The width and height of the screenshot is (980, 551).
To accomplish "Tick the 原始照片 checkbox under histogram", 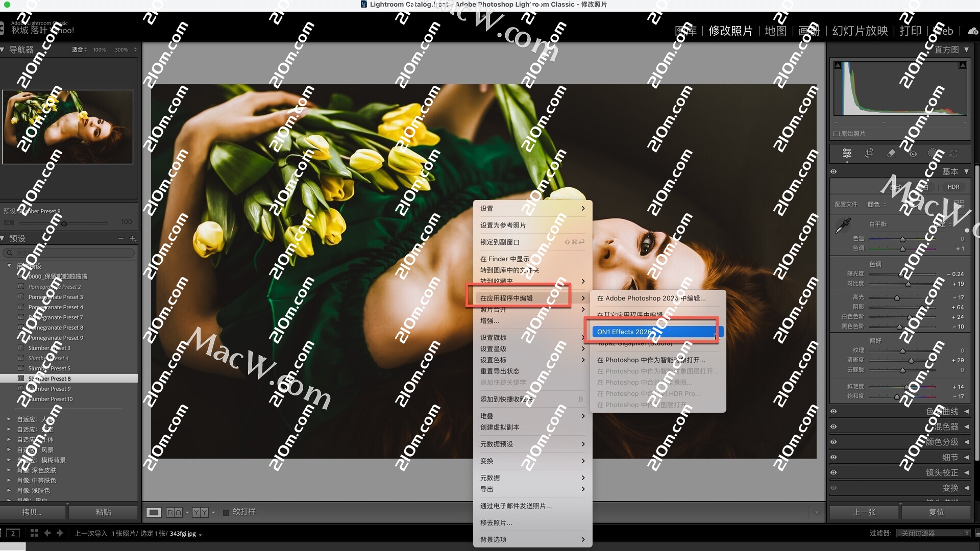I will [836, 134].
